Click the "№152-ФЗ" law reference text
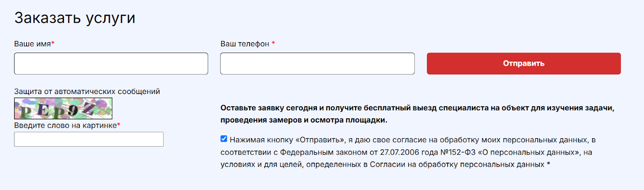The width and height of the screenshot is (644, 190). point(458,152)
